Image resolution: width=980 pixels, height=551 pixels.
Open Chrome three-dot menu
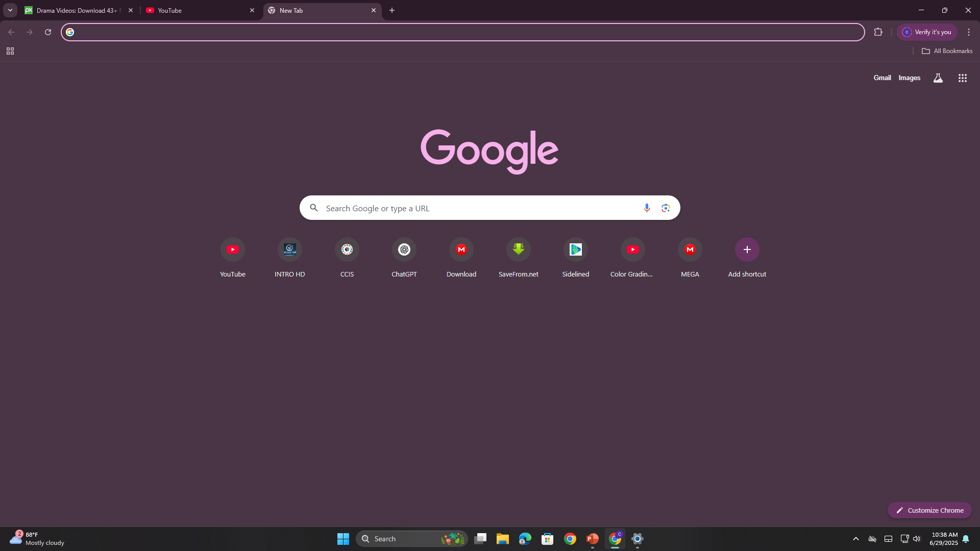(x=969, y=32)
